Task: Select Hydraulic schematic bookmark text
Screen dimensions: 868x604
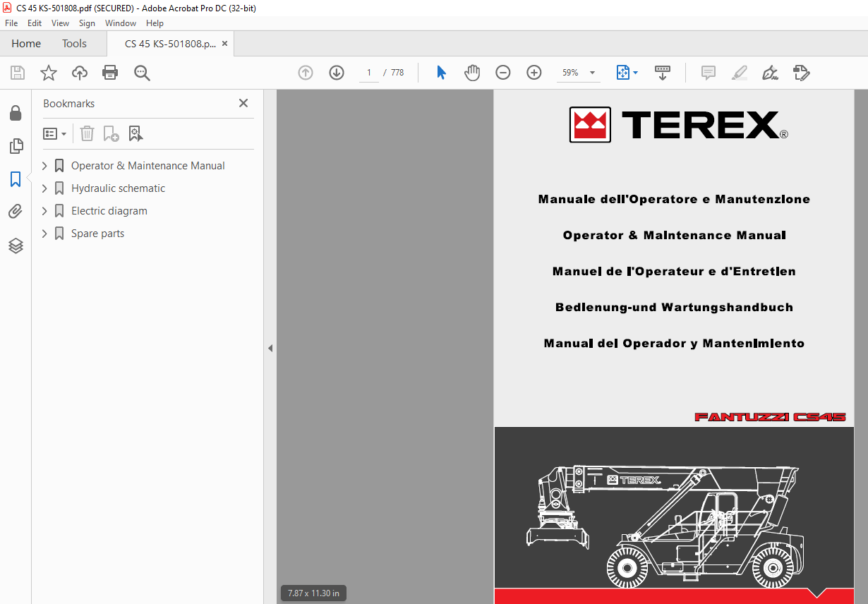Action: [x=119, y=188]
